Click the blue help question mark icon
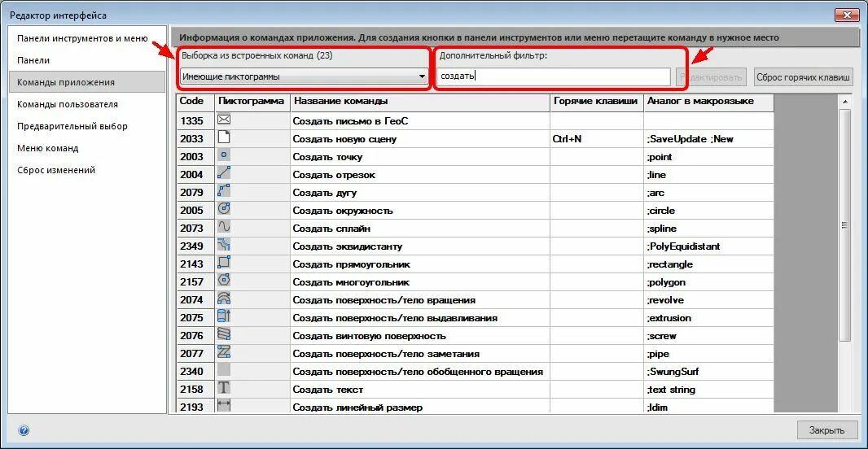The width and height of the screenshot is (868, 449). 24,430
